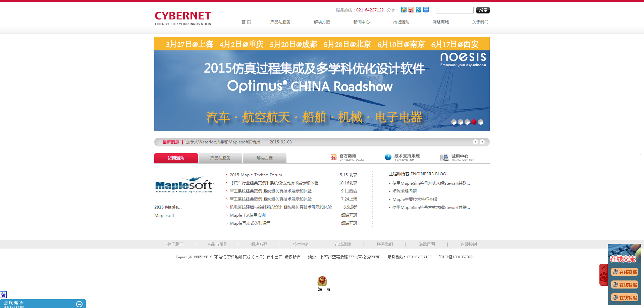Collapse the 请您留言 message bar

[x=79, y=304]
